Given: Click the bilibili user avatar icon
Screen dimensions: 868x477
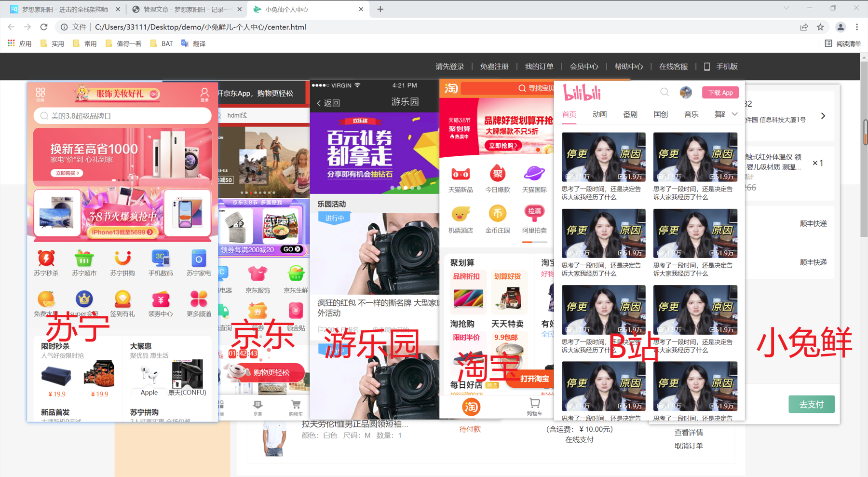Looking at the screenshot, I should [x=686, y=92].
